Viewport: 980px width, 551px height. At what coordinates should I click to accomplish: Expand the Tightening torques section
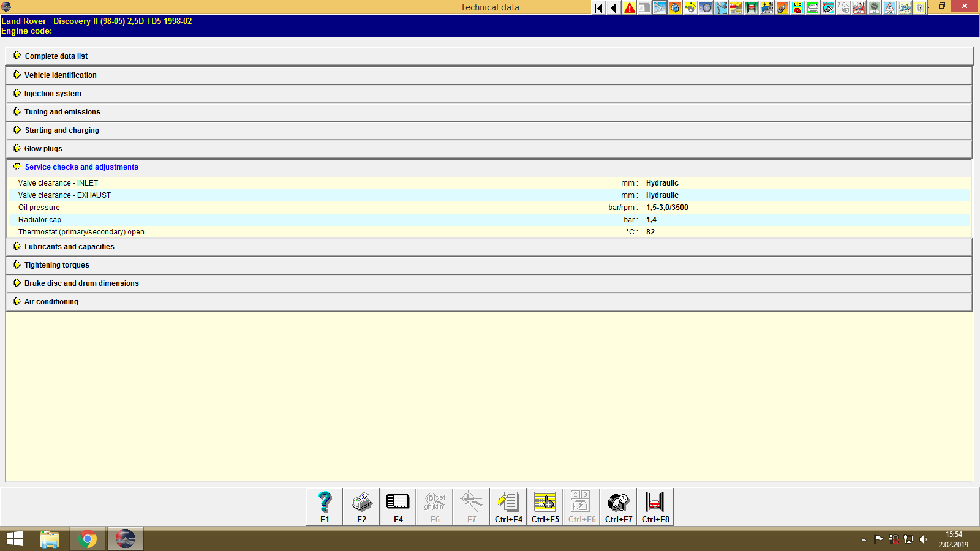pos(56,264)
